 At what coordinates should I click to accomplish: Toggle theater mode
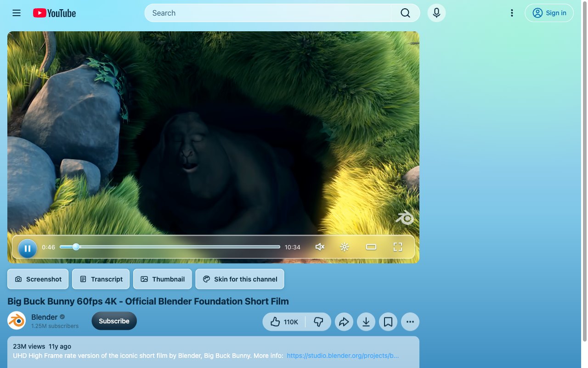point(371,247)
